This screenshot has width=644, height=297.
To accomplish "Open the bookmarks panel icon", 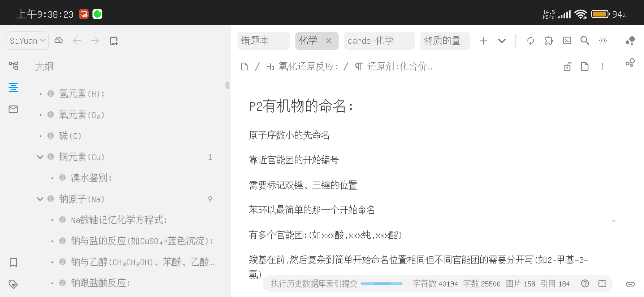I will click(13, 262).
